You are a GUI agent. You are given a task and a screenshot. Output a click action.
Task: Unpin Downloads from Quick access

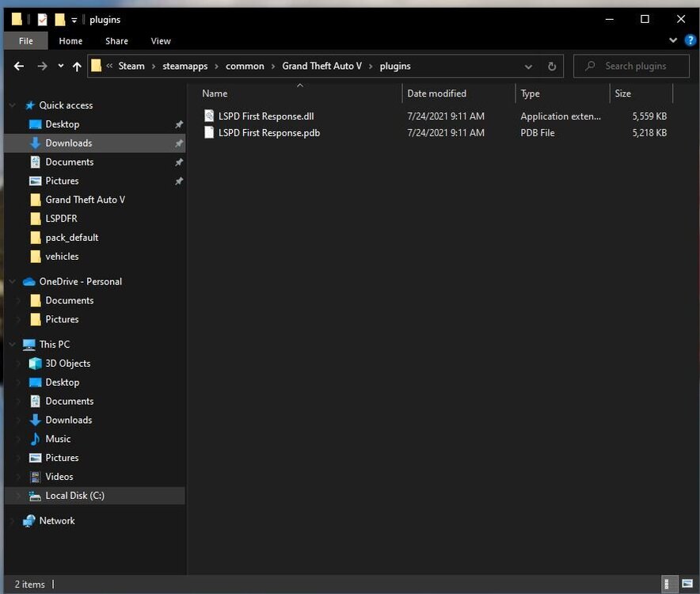pyautogui.click(x=179, y=143)
